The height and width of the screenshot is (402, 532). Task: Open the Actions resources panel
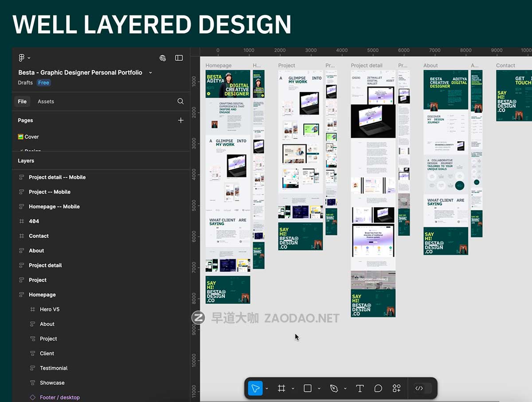tap(396, 388)
